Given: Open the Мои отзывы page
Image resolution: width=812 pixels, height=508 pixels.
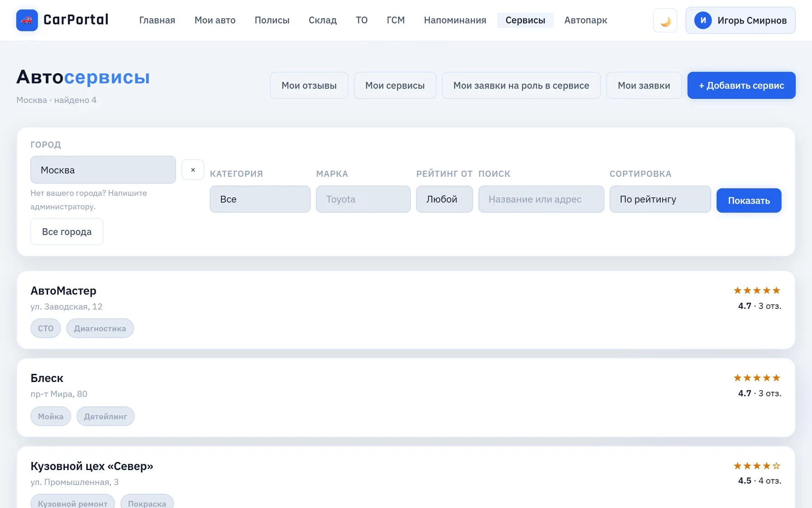Looking at the screenshot, I should click(x=309, y=85).
